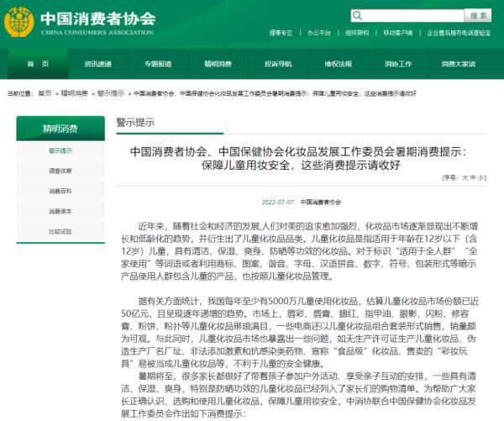Open the 投诉导航 navigation tab
The height and width of the screenshot is (421, 504).
click(x=278, y=64)
